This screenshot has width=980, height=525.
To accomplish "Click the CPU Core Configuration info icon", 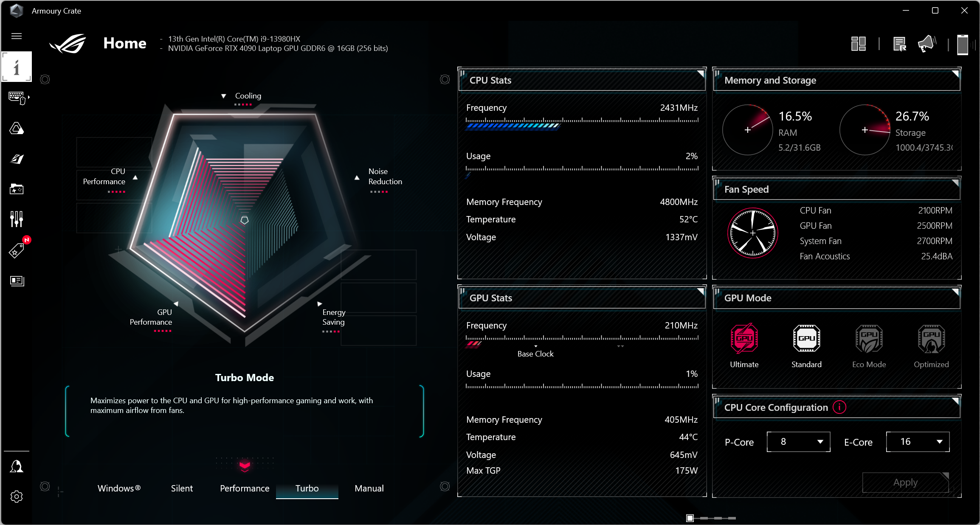I will 839,407.
